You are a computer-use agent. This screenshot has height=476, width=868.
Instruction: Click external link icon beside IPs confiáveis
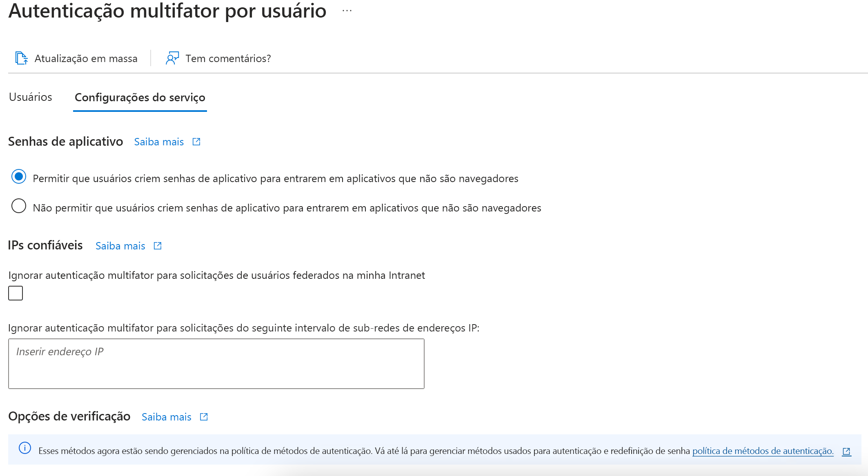coord(158,246)
